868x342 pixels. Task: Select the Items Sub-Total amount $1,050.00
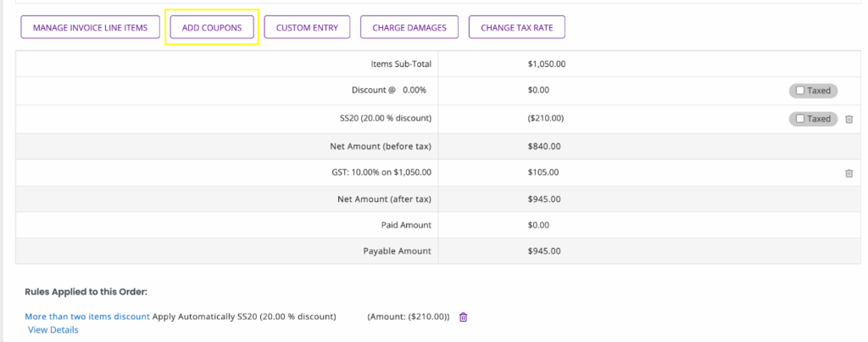tap(547, 64)
